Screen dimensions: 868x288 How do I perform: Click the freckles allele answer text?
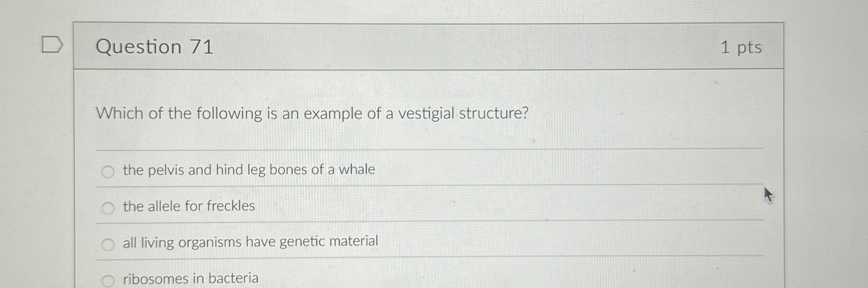coord(189,206)
